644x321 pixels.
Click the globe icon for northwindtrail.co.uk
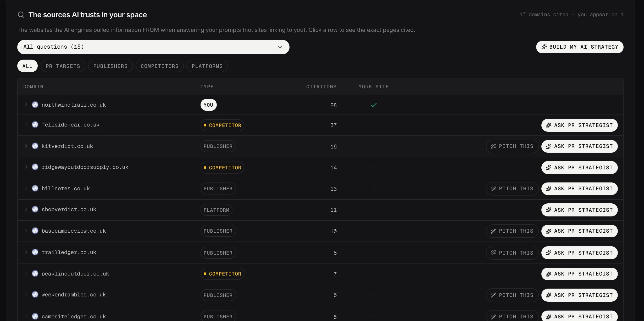[x=35, y=105]
